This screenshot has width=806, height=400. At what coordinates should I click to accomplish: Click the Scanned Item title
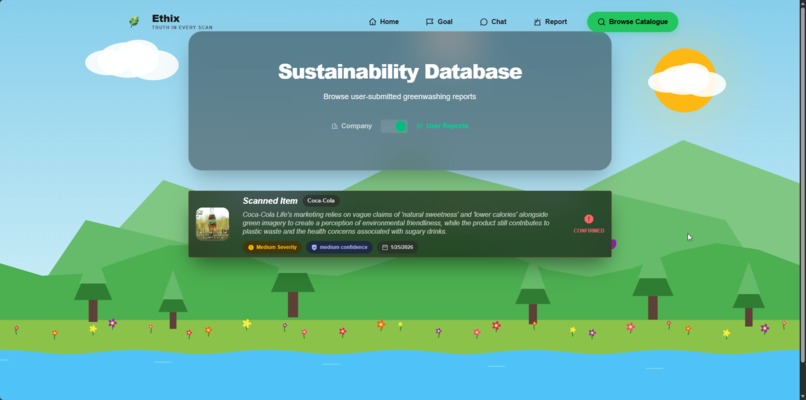(270, 201)
